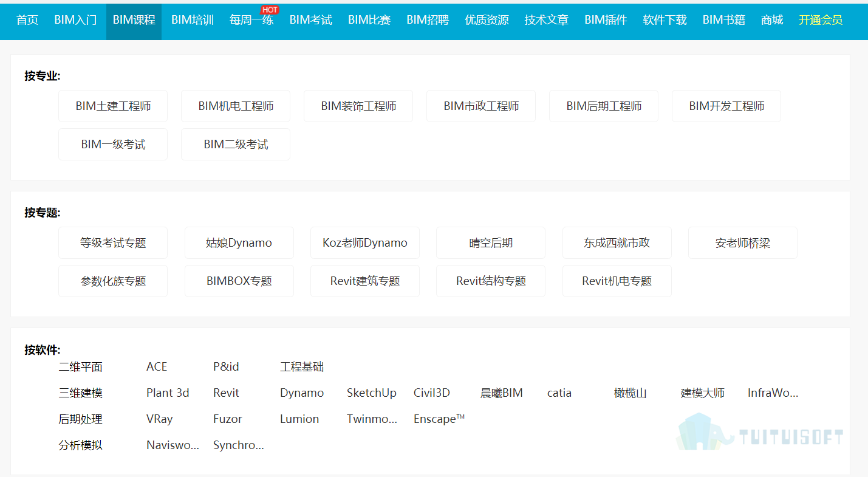Select the 三维建模 software category
Viewport: 868px width, 477px height.
pos(80,393)
